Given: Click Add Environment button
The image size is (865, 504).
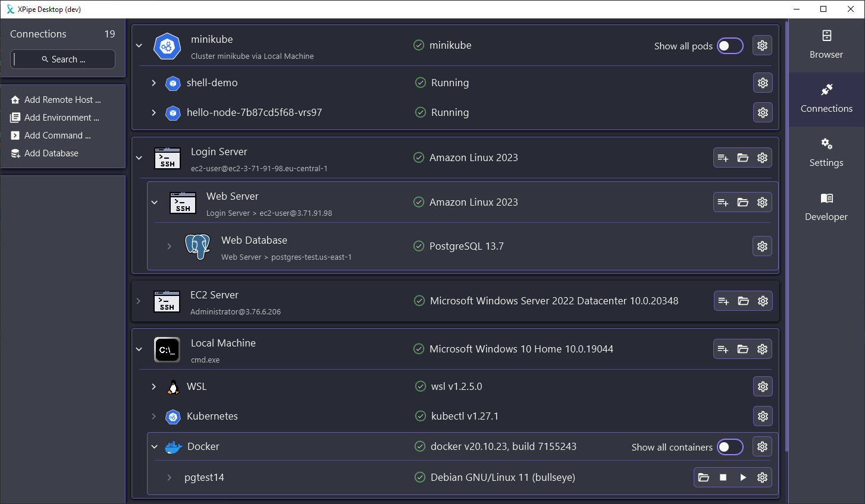Looking at the screenshot, I should [x=55, y=118].
